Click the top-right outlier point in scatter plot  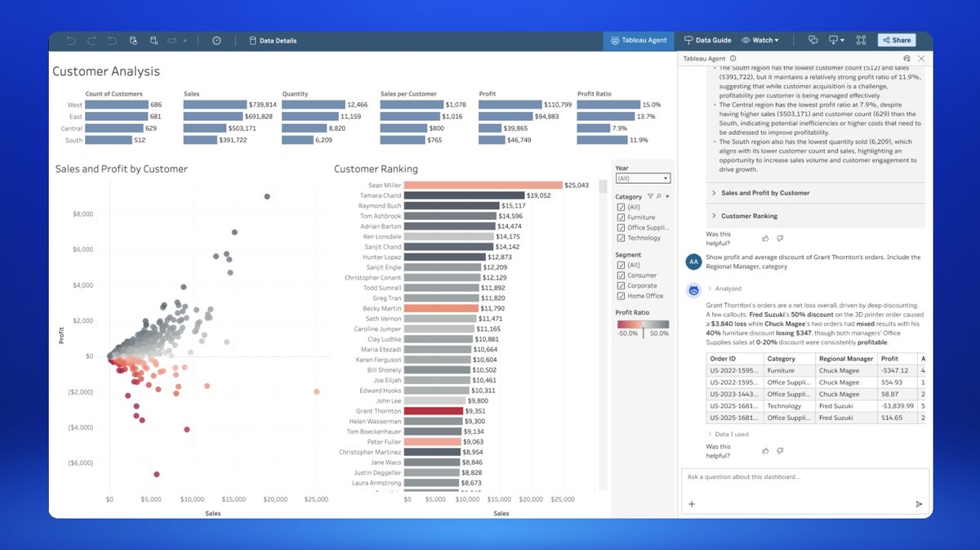267,196
